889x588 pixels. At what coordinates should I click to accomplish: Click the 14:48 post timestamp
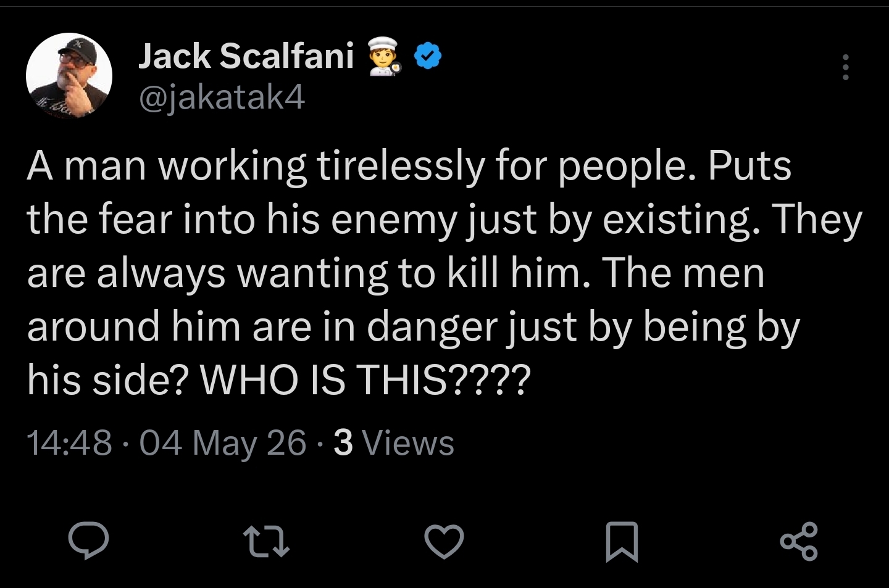coord(70,443)
